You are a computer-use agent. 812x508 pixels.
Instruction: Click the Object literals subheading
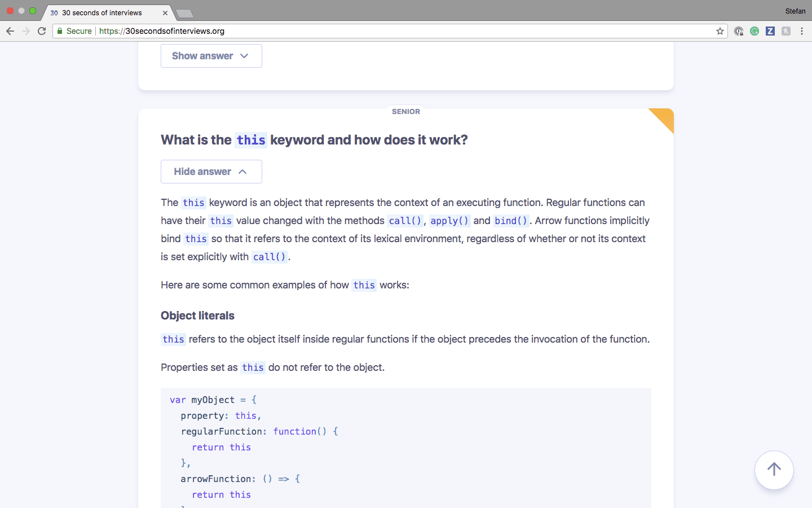[x=197, y=316]
